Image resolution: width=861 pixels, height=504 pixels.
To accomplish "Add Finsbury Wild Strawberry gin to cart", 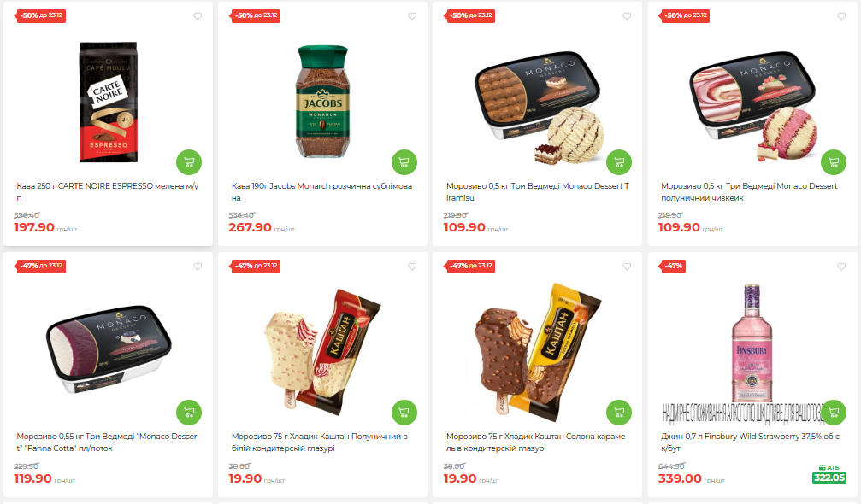I will click(x=834, y=413).
